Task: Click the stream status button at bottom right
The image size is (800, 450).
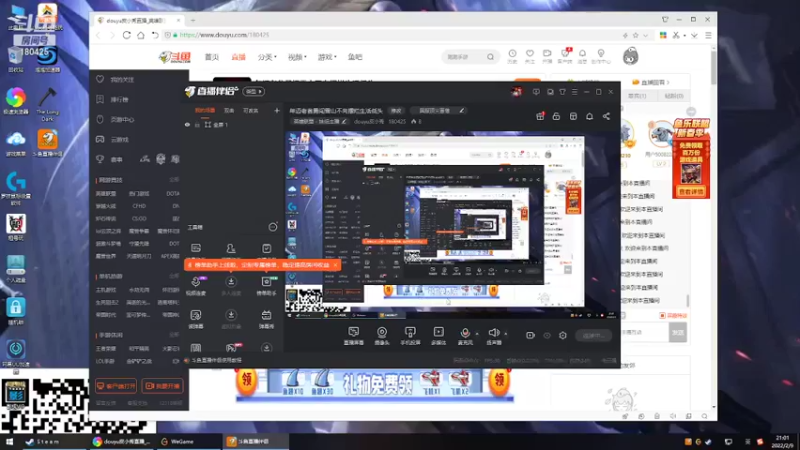Action: pos(593,335)
